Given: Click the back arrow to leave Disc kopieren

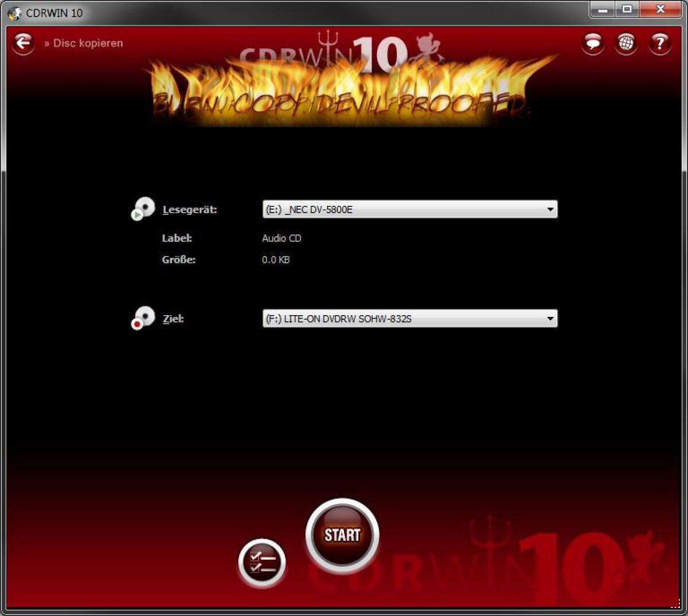Looking at the screenshot, I should point(23,43).
